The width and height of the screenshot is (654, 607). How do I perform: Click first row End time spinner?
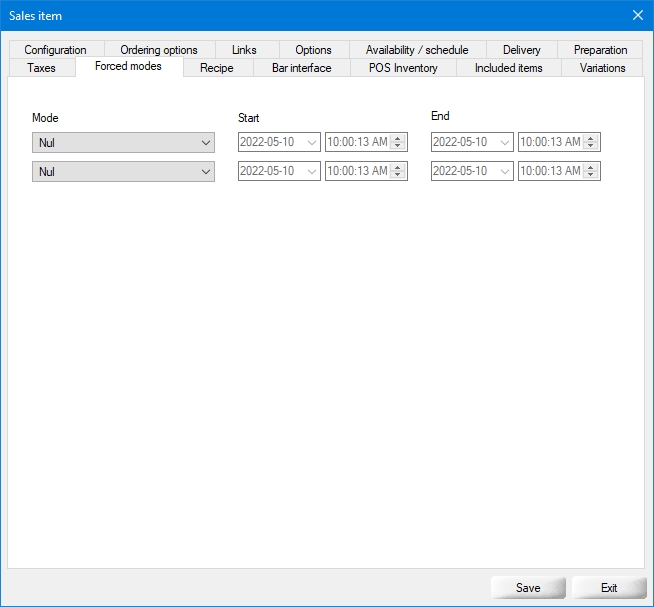point(591,143)
